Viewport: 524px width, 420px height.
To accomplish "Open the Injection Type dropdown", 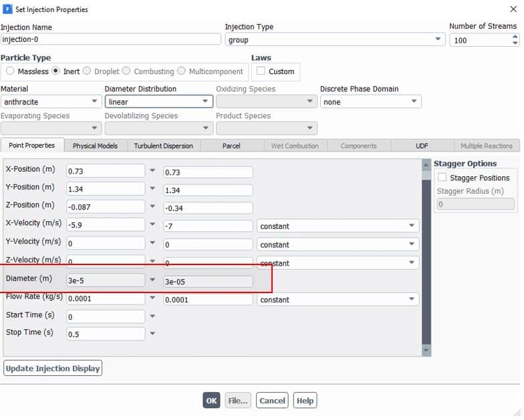I will (335, 39).
